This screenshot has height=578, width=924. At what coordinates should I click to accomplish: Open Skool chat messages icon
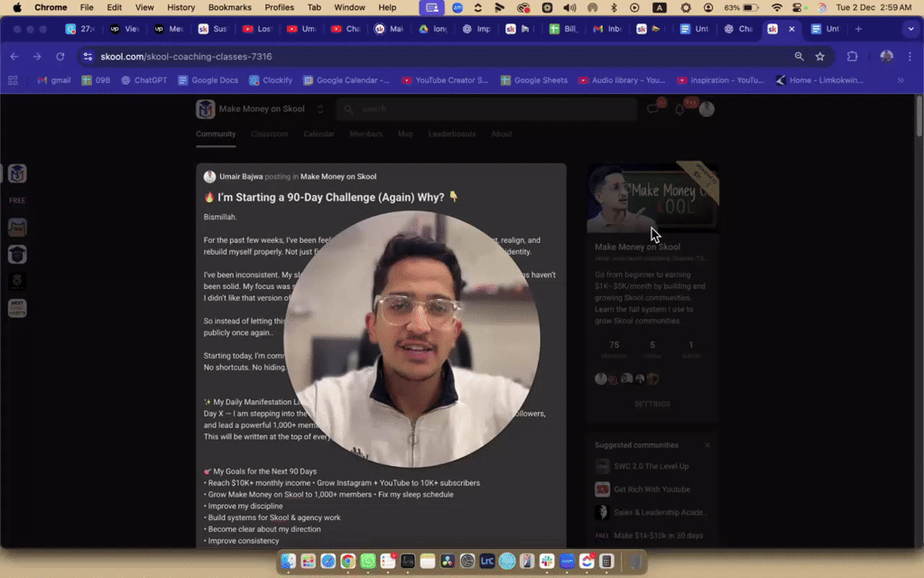(653, 108)
